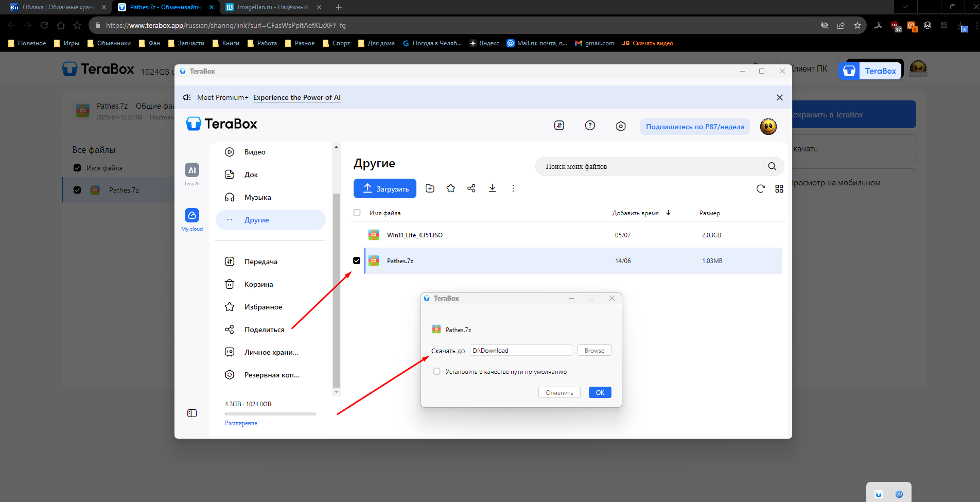
Task: Switch to grid view icon
Action: pos(779,189)
